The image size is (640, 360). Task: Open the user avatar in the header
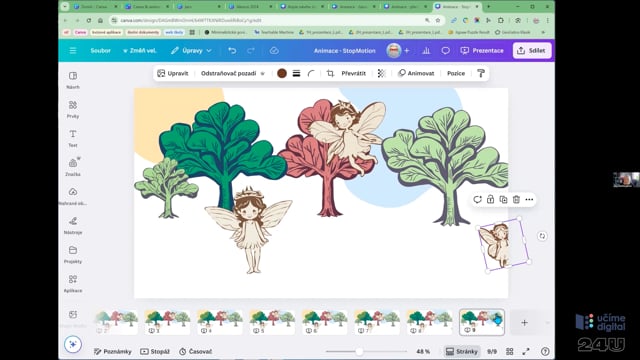(393, 51)
